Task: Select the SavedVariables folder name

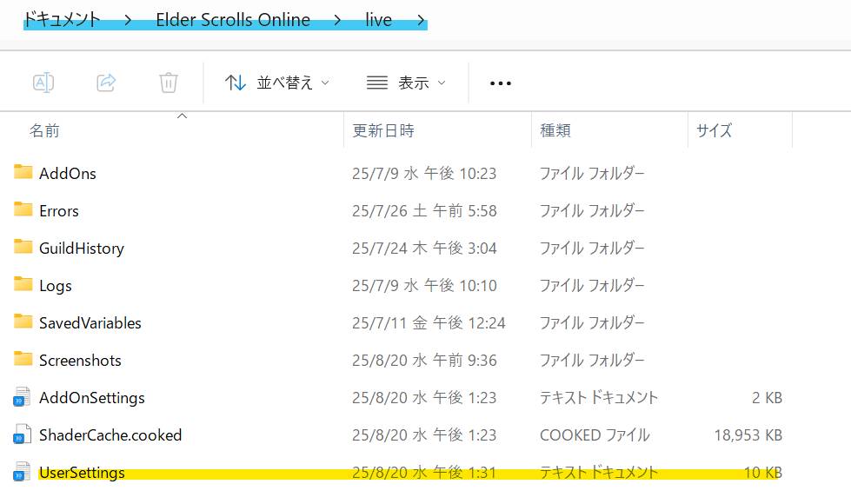Action: pos(90,323)
